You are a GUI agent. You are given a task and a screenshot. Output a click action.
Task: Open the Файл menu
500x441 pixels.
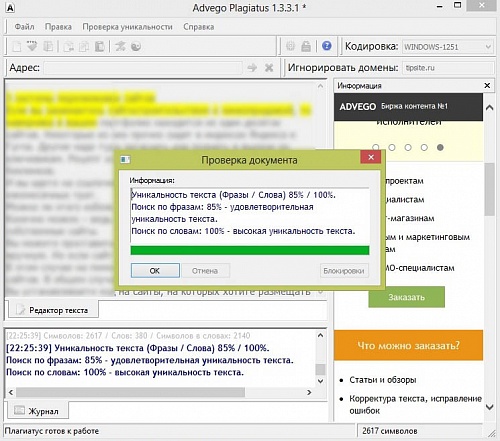24,27
